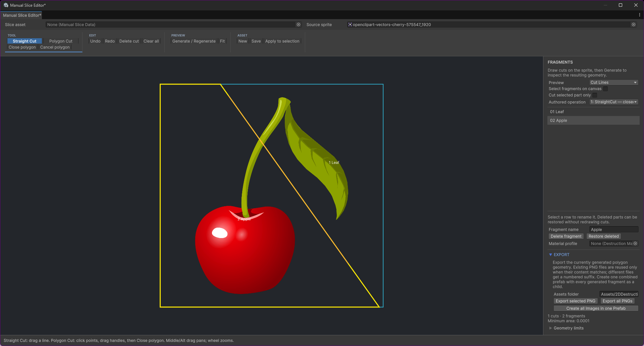644x346 pixels.
Task: Collapse the EXPORT section
Action: pyautogui.click(x=550, y=255)
